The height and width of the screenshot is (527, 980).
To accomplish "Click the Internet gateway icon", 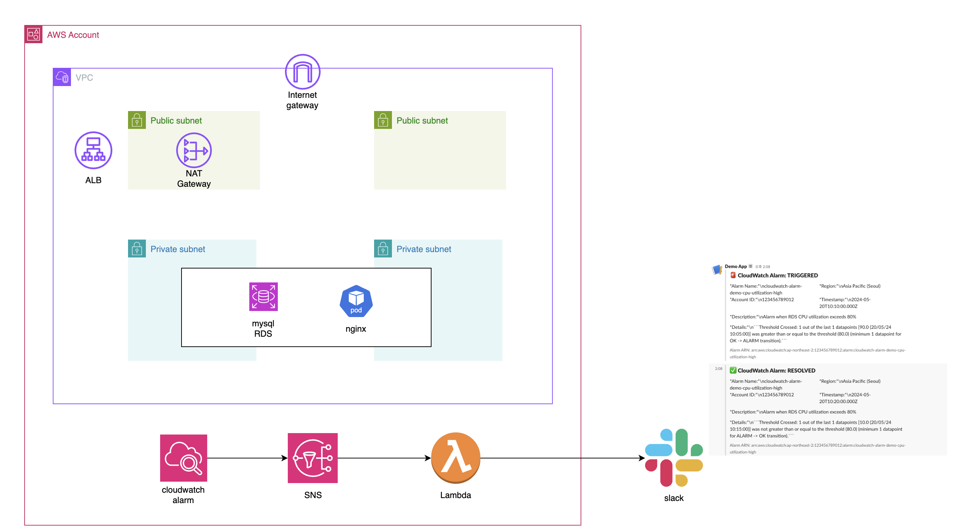I will click(302, 71).
